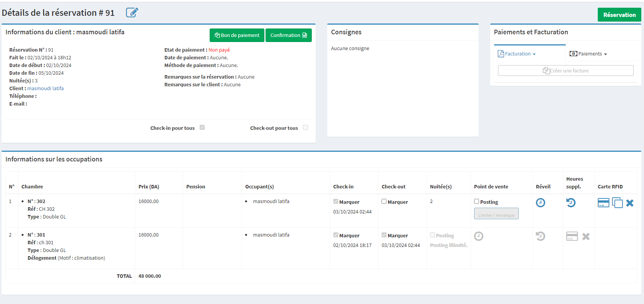Screen dimensions: 644x304
Task: Click the Bon de paiement button
Action: [237, 35]
